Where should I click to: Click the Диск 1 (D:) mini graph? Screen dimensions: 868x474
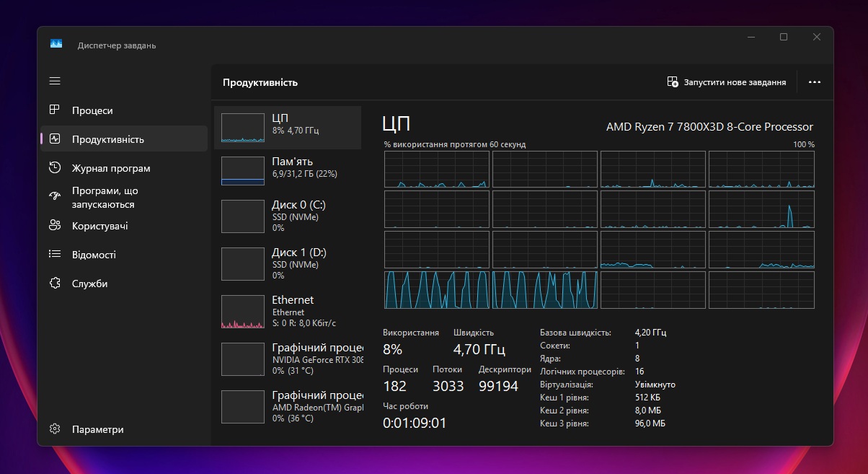[x=243, y=264]
